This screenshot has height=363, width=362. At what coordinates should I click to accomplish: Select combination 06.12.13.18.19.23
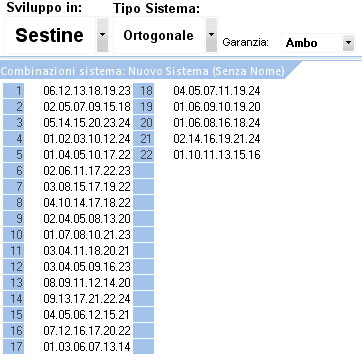coord(87,91)
